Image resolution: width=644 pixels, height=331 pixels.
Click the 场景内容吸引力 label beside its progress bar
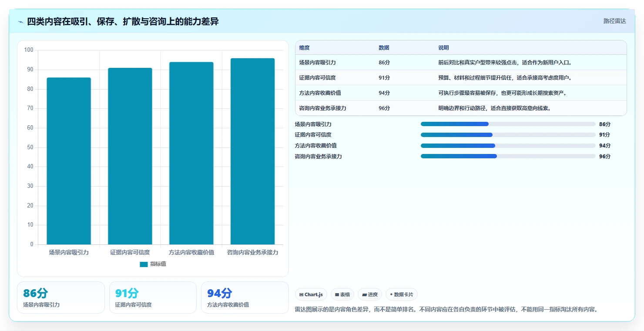313,124
